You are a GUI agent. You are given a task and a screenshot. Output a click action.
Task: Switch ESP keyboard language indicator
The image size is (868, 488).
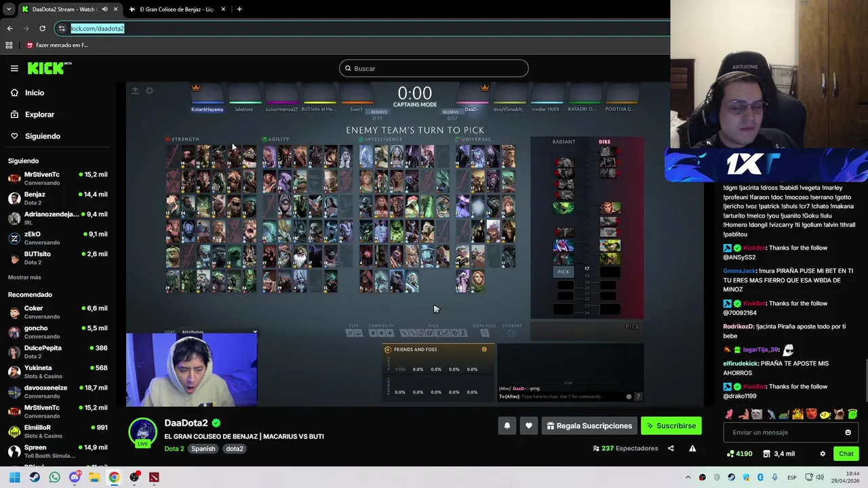click(x=792, y=477)
